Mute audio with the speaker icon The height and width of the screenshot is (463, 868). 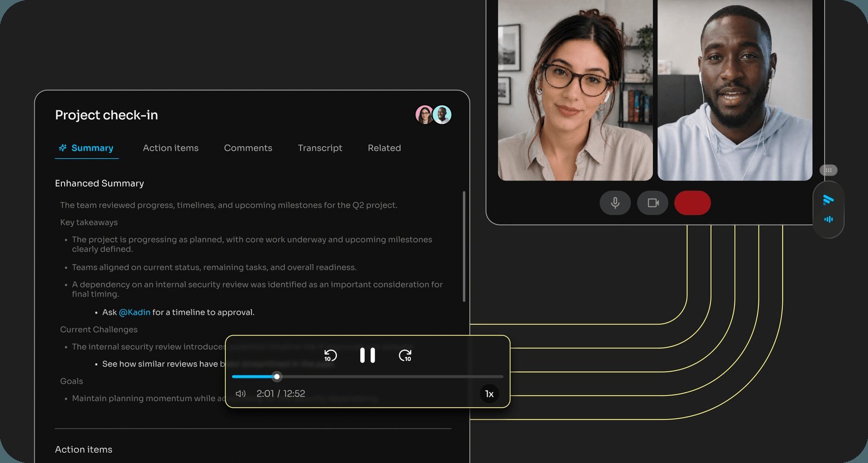coord(240,394)
